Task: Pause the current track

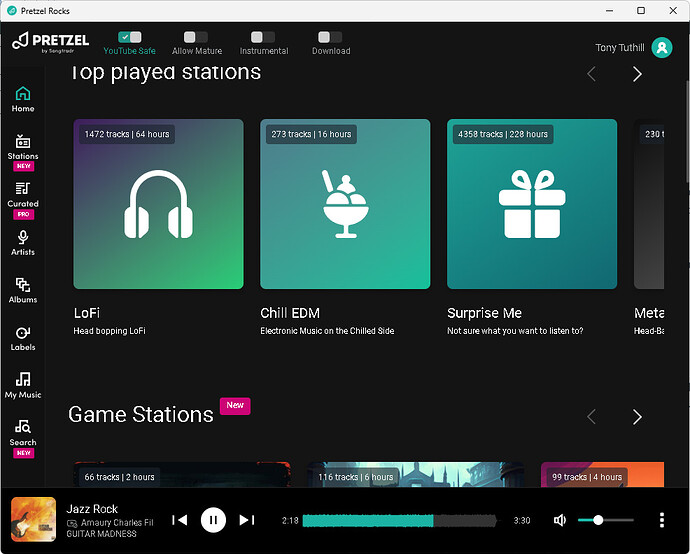Action: [213, 520]
